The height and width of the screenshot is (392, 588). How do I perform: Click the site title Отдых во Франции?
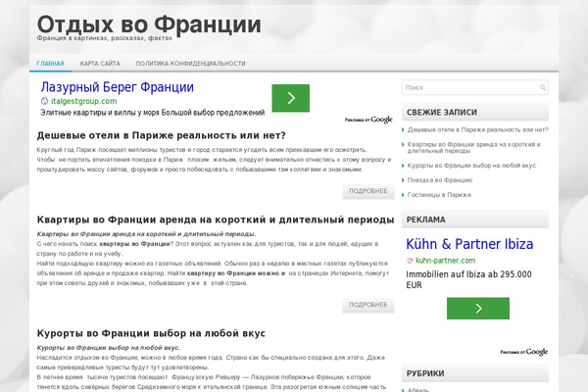pyautogui.click(x=149, y=24)
